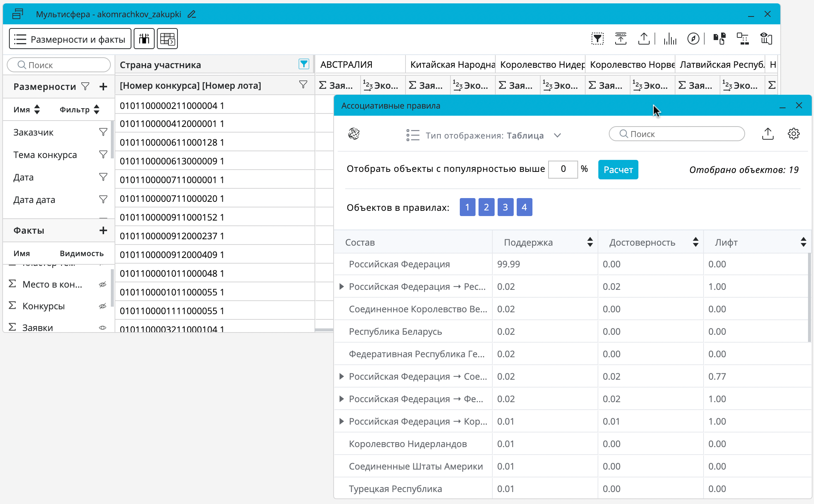Expand the Российская Федерация → Рес... rule
The image size is (814, 504).
point(341,286)
